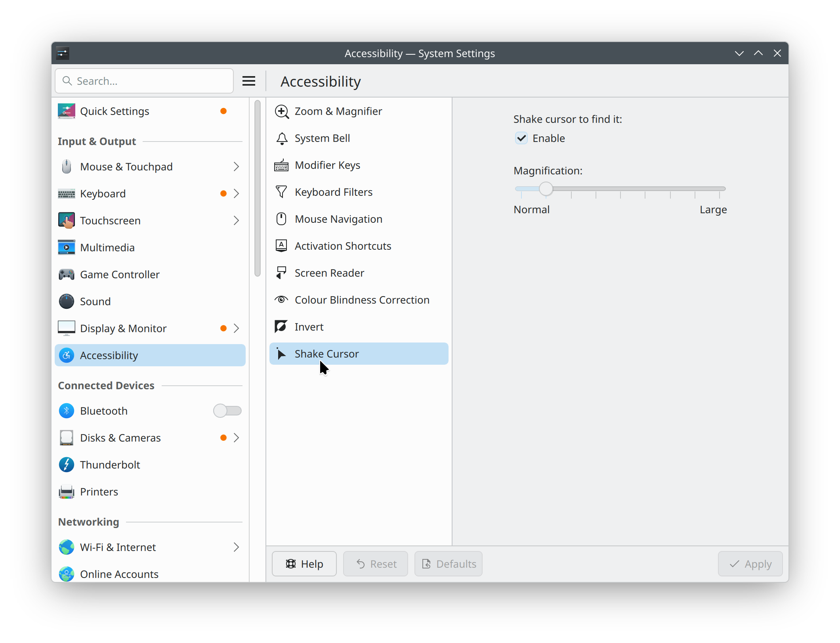Toggle the Bluetooth switch on
Image resolution: width=840 pixels, height=643 pixels.
click(x=227, y=411)
